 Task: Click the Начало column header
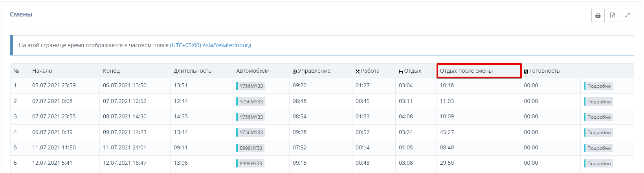42,71
